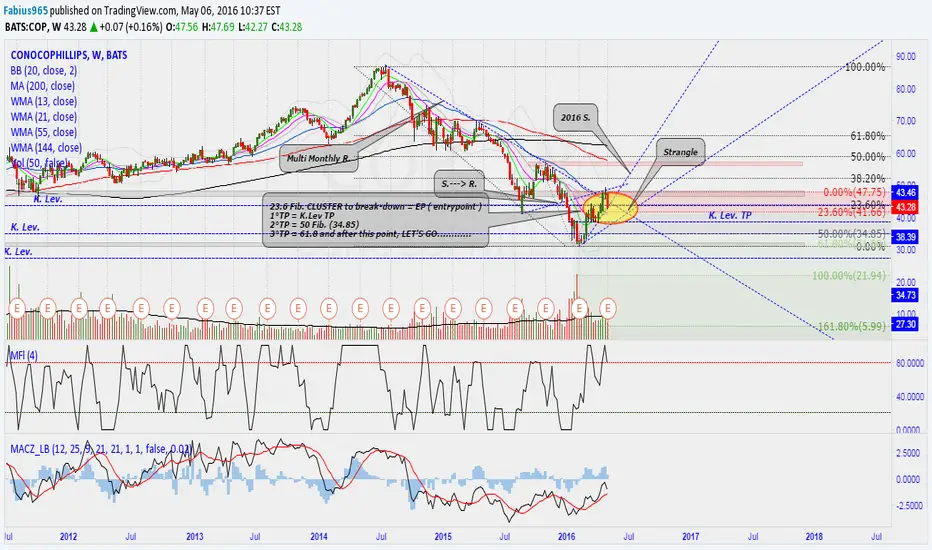Image resolution: width=932 pixels, height=550 pixels.
Task: Click the 2012 time axis label
Action: tap(68, 536)
